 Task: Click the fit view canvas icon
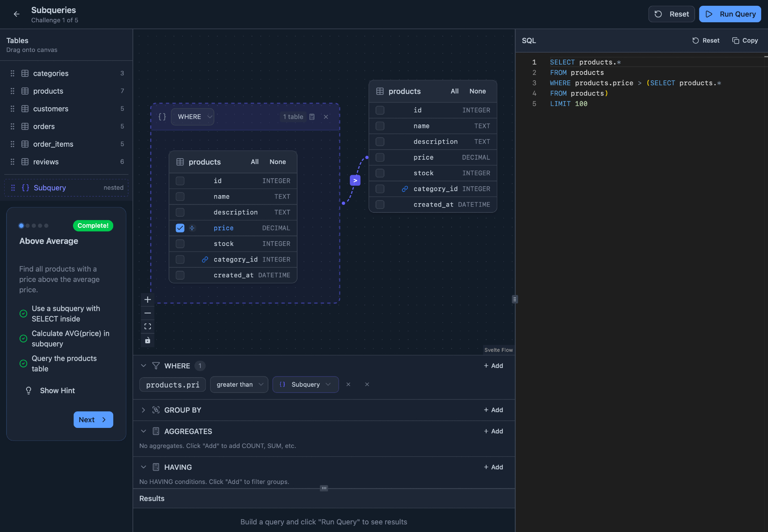point(147,326)
